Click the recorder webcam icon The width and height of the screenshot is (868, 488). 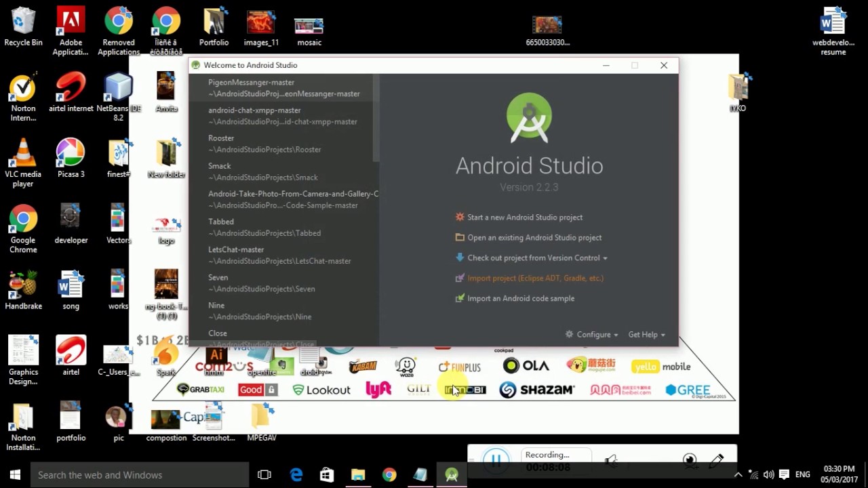click(690, 462)
